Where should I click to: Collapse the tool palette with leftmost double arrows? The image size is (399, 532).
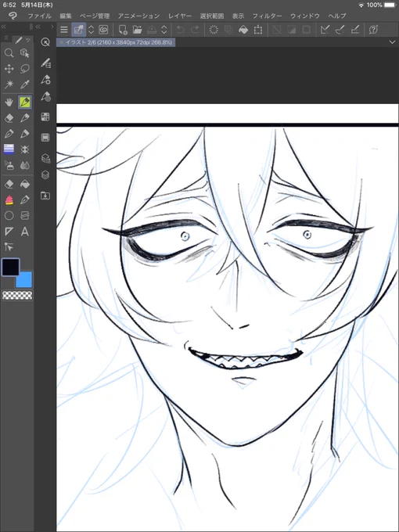pos(4,27)
